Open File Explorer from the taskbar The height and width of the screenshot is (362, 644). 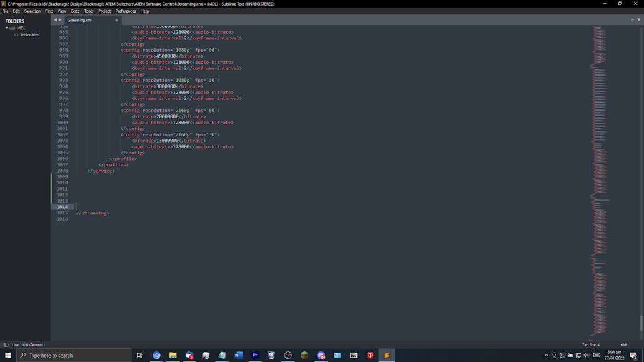tap(173, 355)
